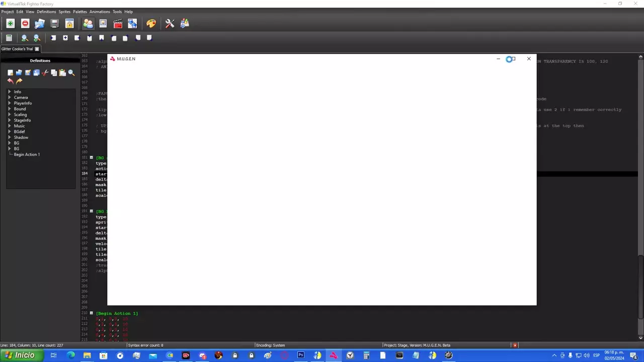Collapse the Begin Action 1 code fold
Viewport: 644px width, 362px height.
[x=91, y=313]
